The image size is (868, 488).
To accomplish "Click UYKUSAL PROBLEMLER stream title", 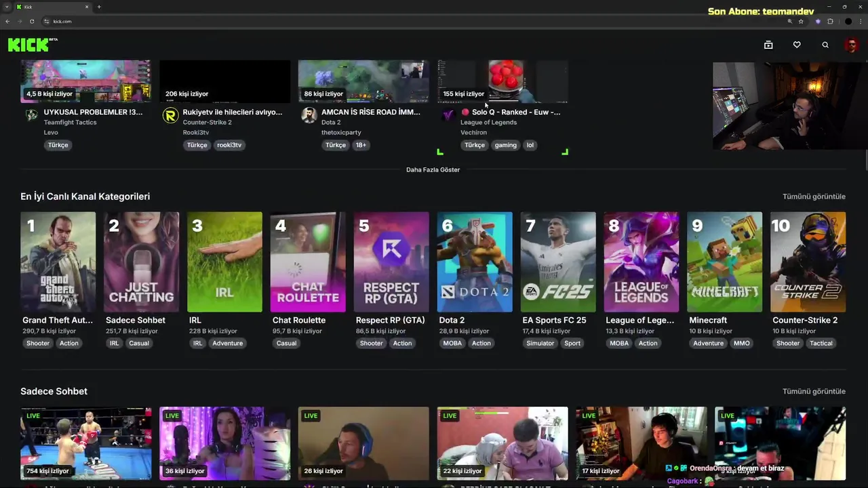I will click(93, 112).
